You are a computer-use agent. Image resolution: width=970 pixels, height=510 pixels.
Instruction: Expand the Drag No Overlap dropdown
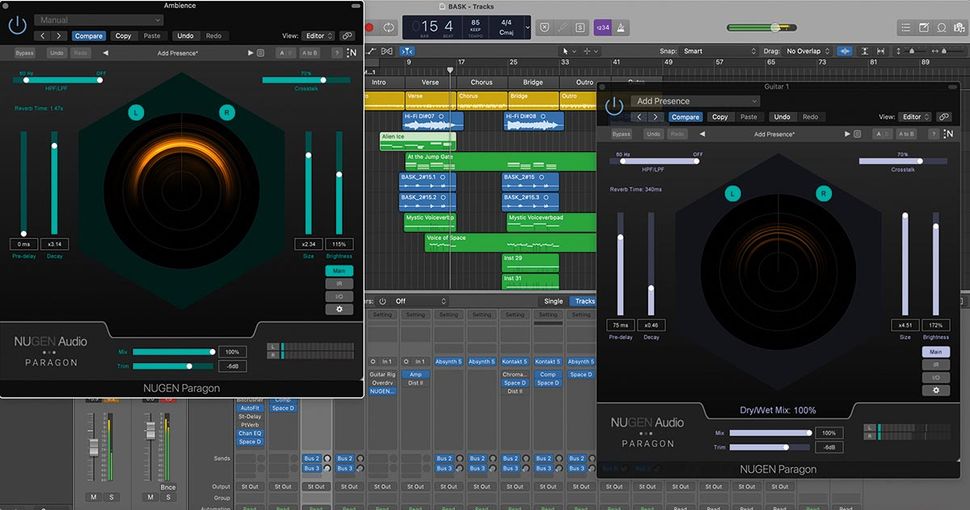click(808, 50)
